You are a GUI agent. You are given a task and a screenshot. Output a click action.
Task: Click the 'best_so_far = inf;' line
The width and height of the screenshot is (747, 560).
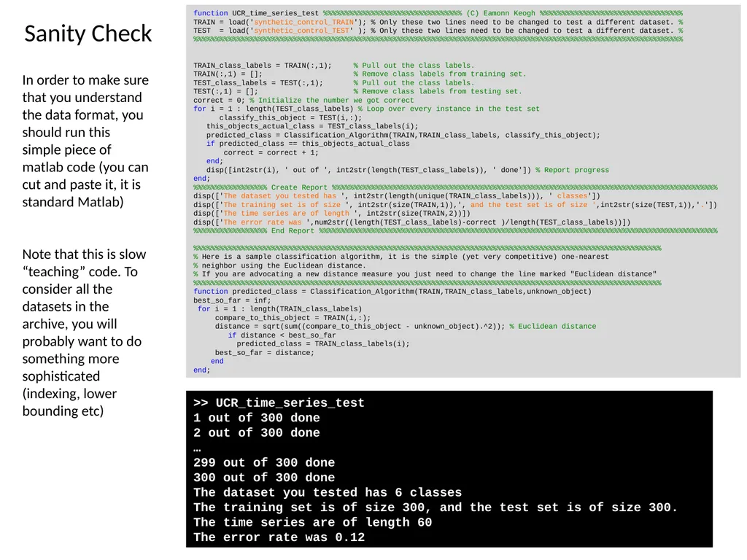point(232,300)
